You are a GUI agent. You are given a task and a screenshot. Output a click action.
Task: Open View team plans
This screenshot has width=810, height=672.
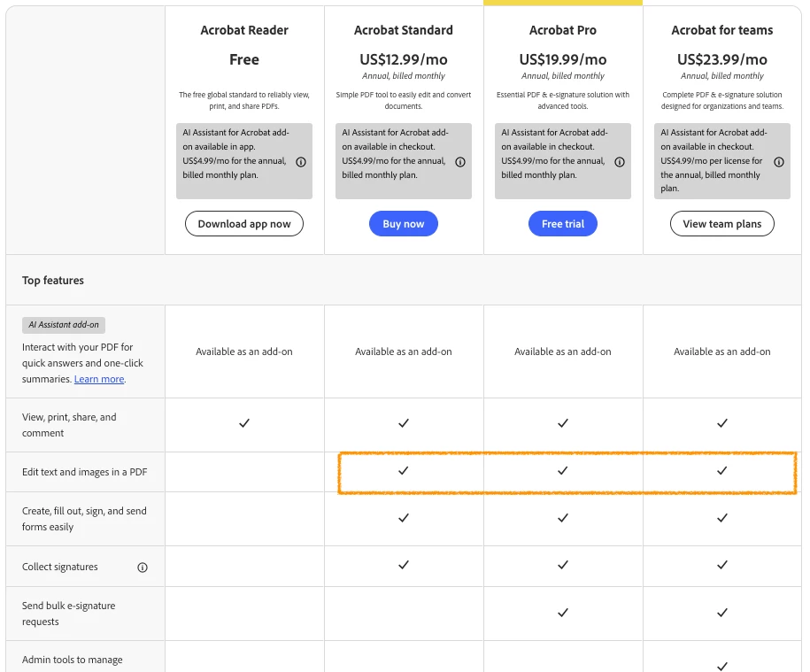point(721,224)
